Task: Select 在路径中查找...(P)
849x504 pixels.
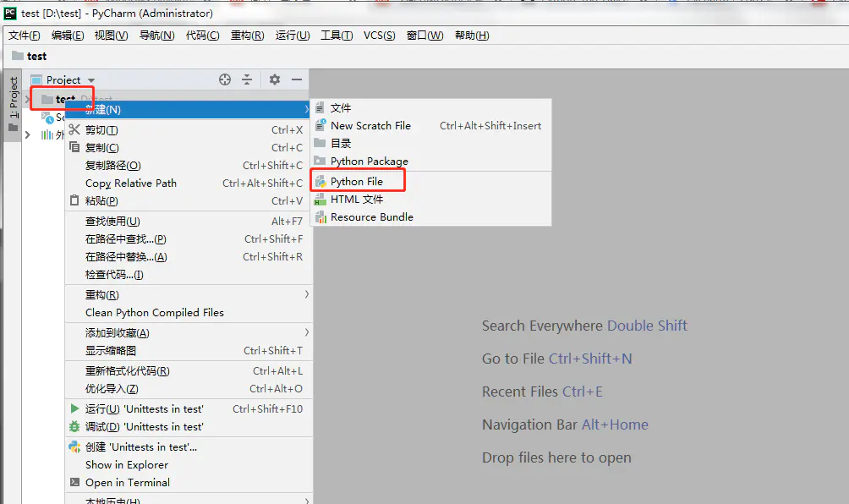Action: (x=189, y=238)
